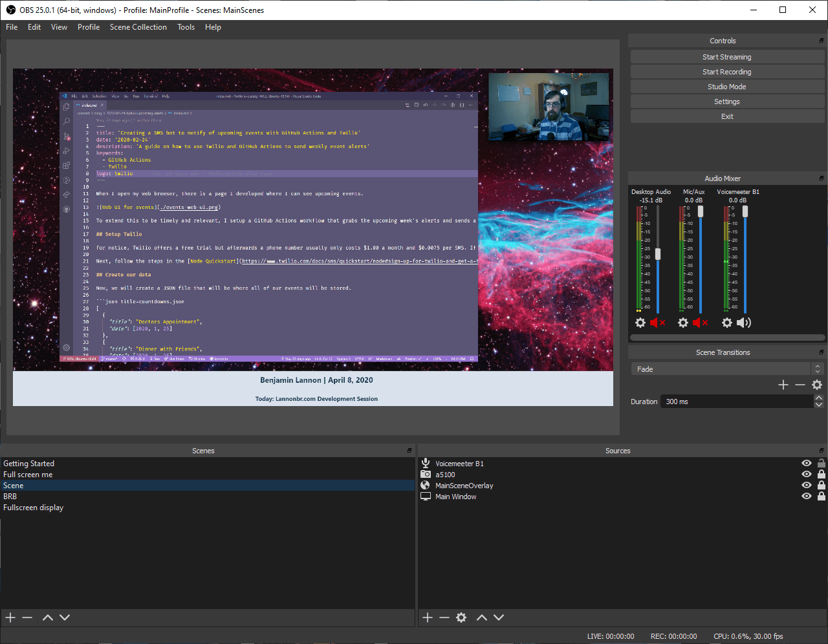This screenshot has height=644, width=828.
Task: Unmute Mic/Aux speaker icon
Action: tap(701, 323)
